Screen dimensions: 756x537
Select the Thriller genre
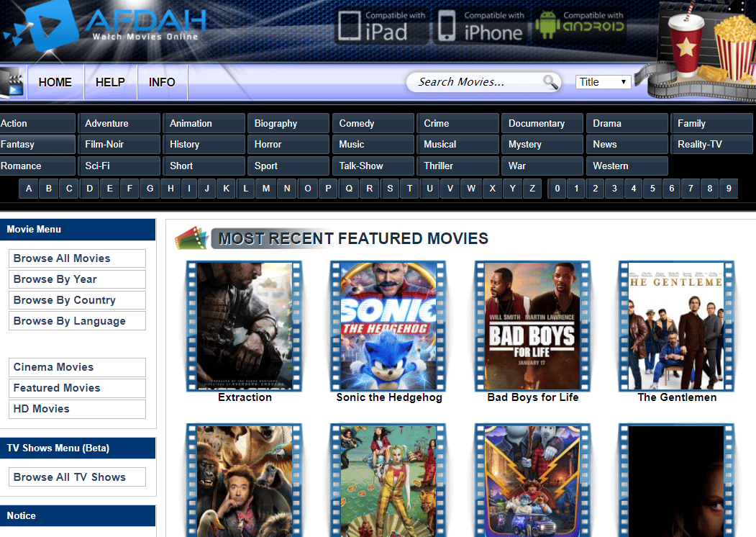(x=458, y=166)
